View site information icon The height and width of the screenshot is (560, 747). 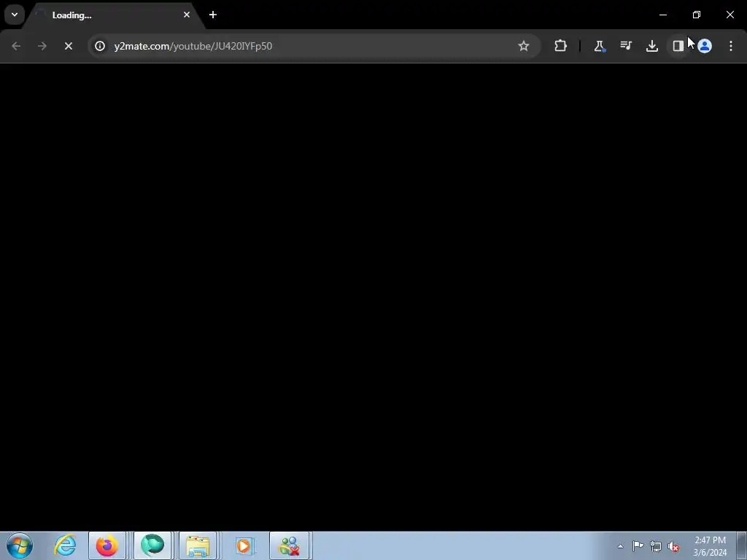(100, 46)
